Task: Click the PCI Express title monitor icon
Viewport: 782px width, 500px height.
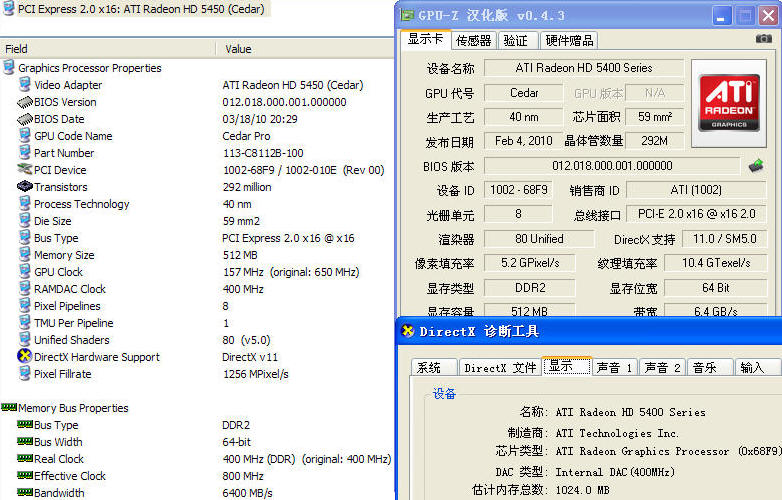Action: pyautogui.click(x=8, y=9)
